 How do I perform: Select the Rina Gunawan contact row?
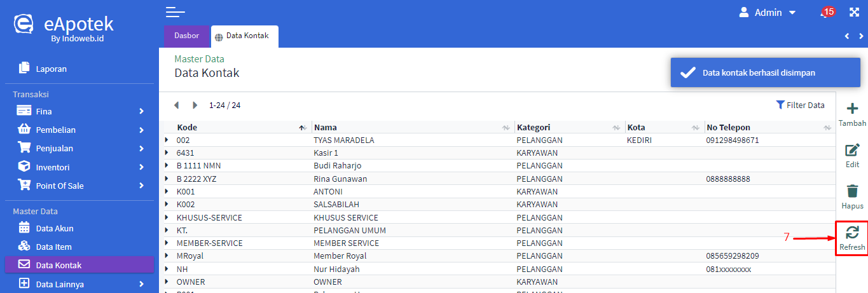[x=340, y=179]
